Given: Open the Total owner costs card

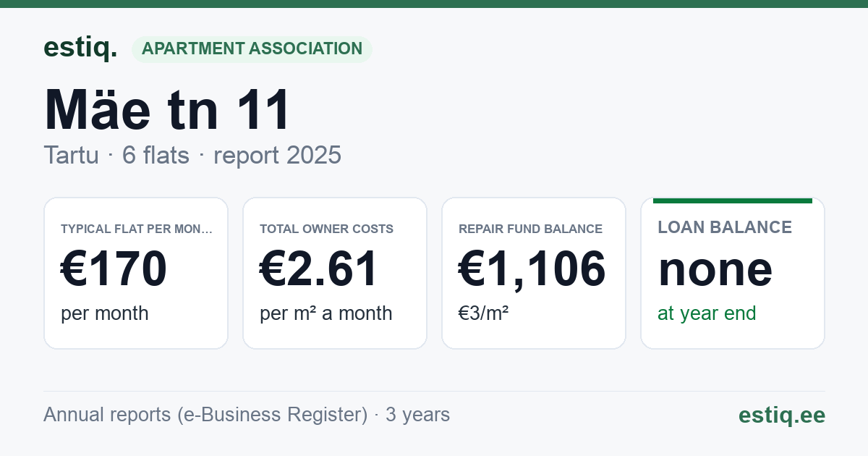Looking at the screenshot, I should coord(335,273).
